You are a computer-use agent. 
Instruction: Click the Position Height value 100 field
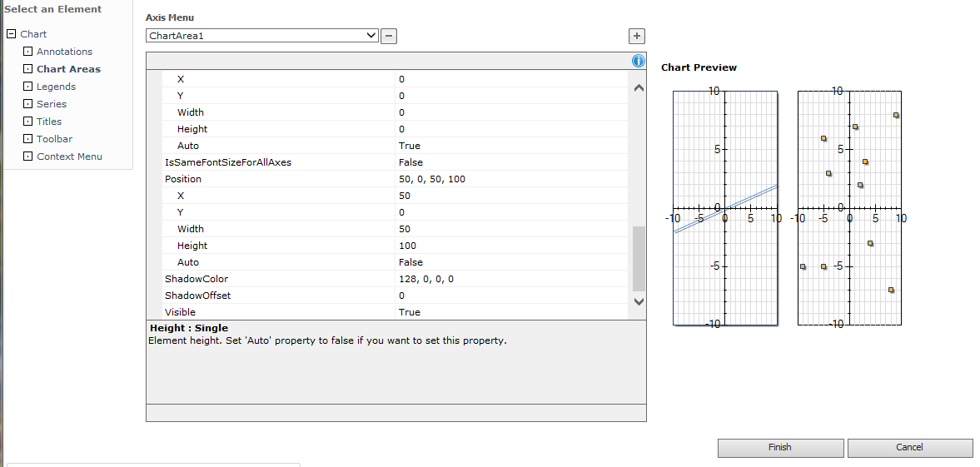point(511,246)
